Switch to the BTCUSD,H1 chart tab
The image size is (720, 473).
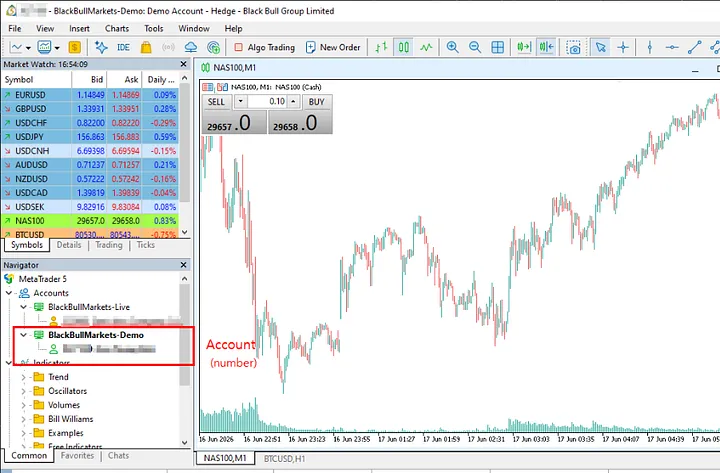[x=284, y=458]
